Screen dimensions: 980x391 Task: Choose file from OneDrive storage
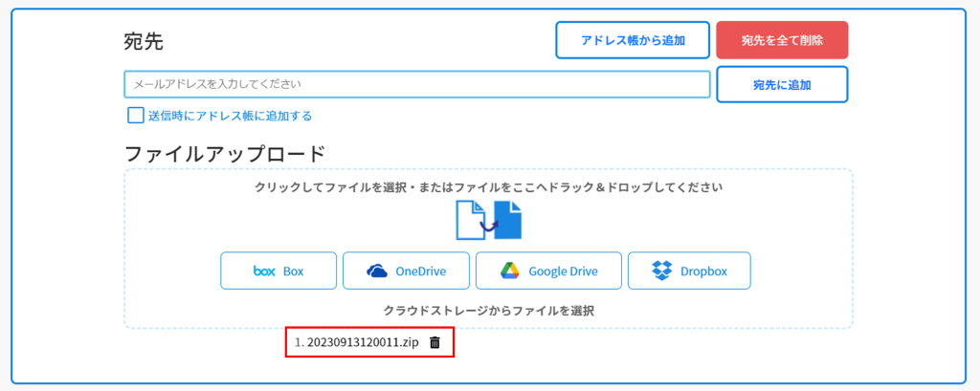[x=406, y=272]
